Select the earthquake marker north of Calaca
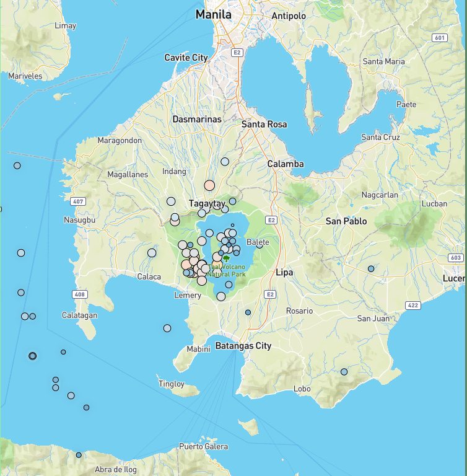This screenshot has width=467, height=476. click(152, 252)
